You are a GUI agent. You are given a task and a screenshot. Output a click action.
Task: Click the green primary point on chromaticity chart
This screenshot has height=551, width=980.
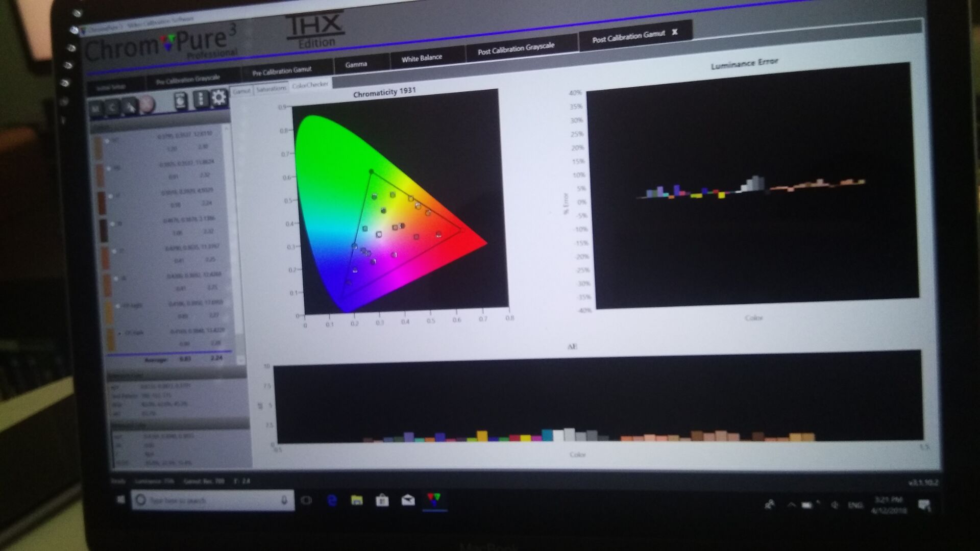click(x=371, y=172)
